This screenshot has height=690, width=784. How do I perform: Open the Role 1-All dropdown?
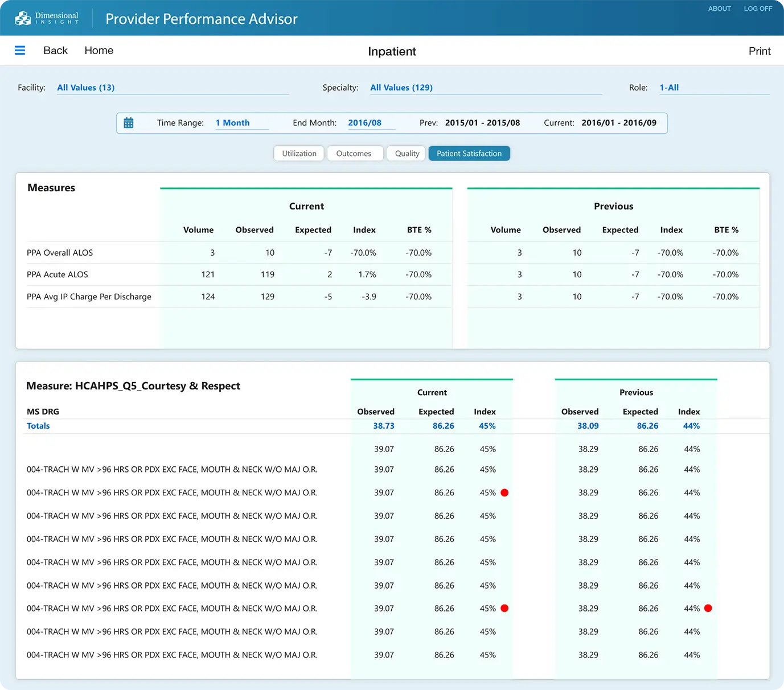click(x=669, y=88)
